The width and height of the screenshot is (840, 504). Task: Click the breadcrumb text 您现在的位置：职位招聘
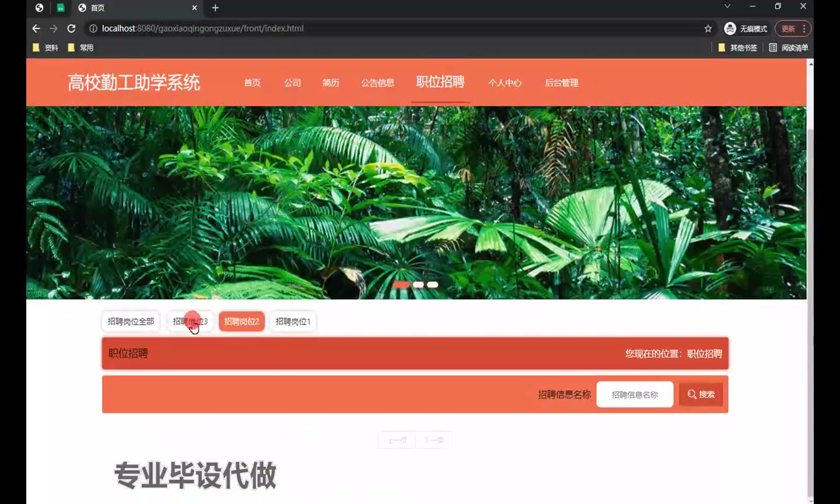pos(674,353)
